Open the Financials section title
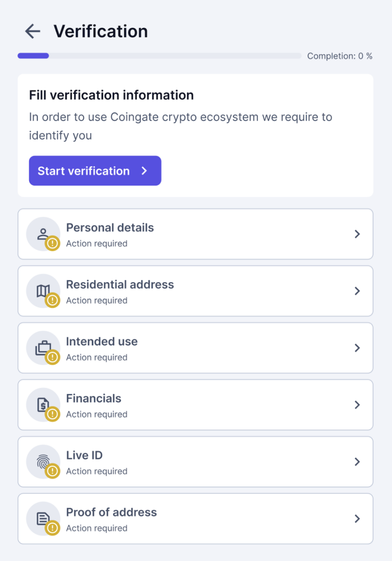Screen dimensions: 392x561 point(94,398)
